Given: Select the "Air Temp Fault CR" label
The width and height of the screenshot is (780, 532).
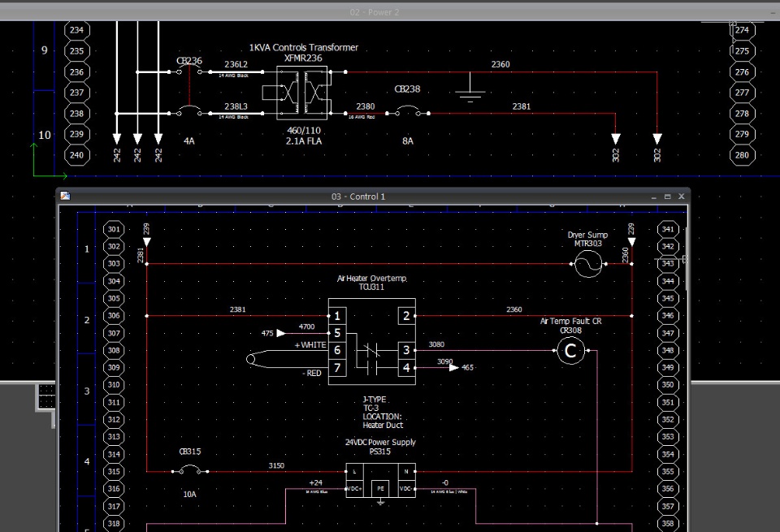Looking at the screenshot, I should [571, 321].
